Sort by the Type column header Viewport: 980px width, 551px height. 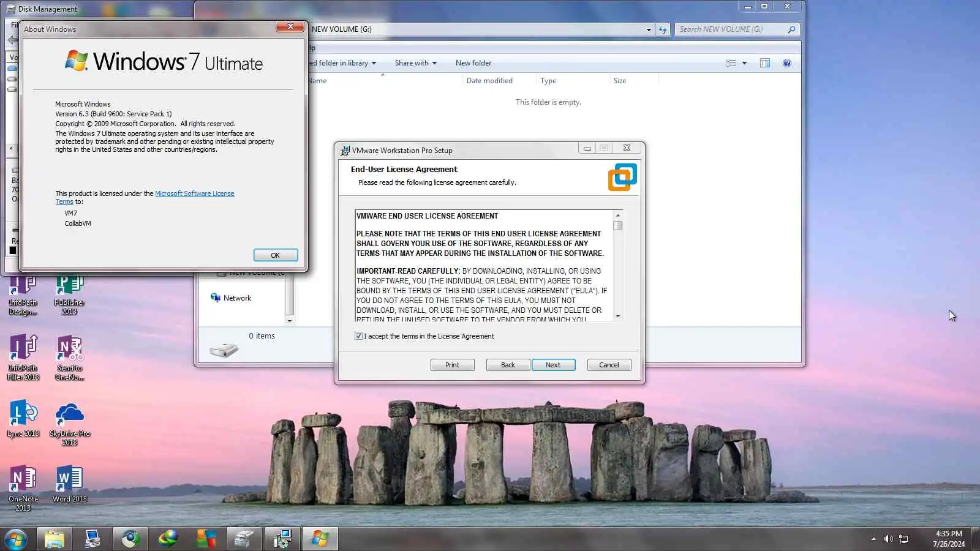tap(573, 81)
